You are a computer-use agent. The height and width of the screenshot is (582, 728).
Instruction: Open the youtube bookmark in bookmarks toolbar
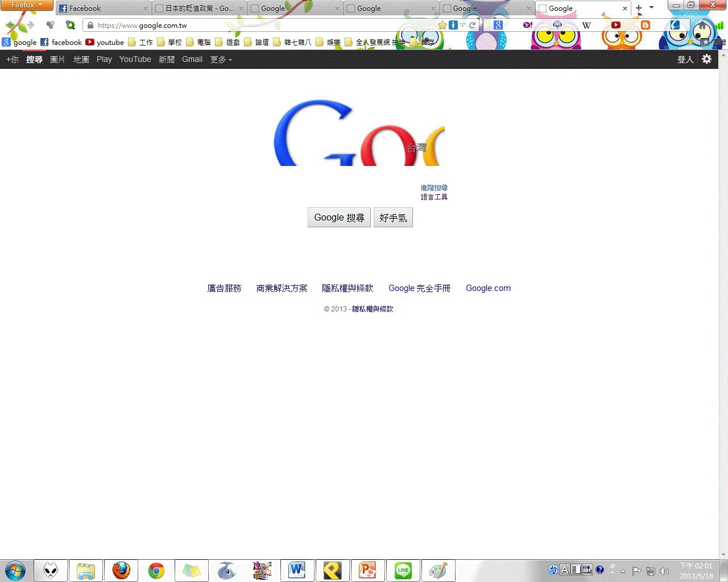coord(105,42)
